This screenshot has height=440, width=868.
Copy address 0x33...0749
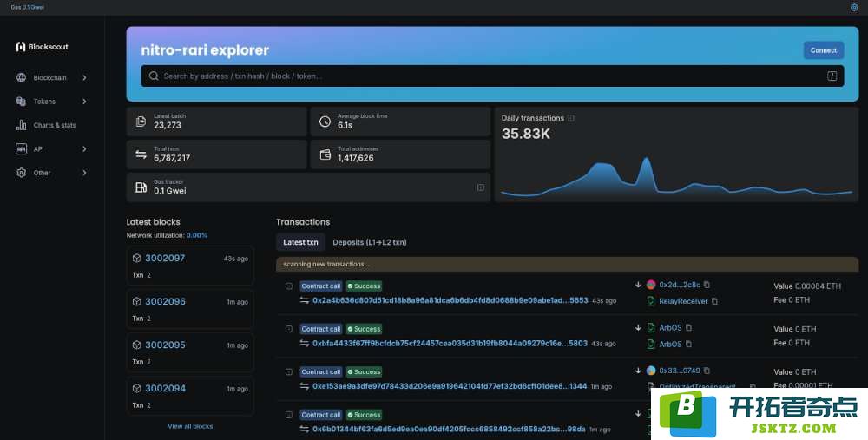707,371
